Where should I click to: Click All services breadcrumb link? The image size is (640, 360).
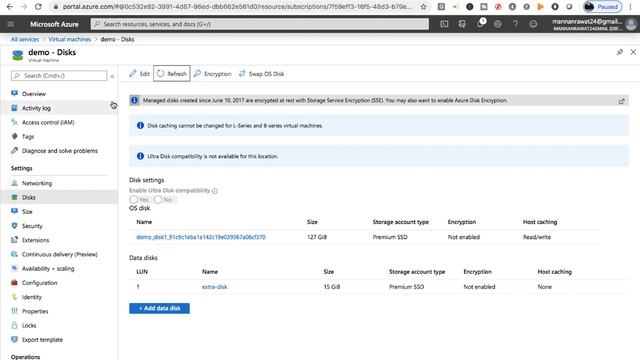[x=25, y=39]
